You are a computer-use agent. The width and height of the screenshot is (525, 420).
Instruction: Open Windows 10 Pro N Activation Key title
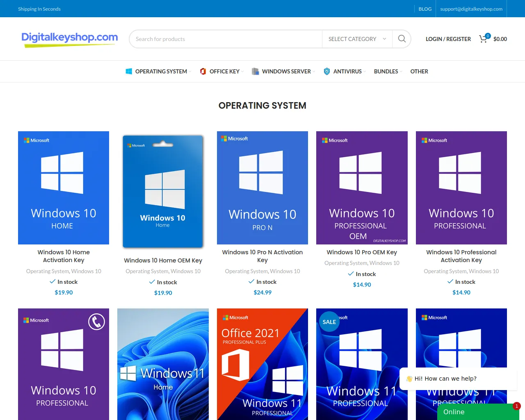262,256
